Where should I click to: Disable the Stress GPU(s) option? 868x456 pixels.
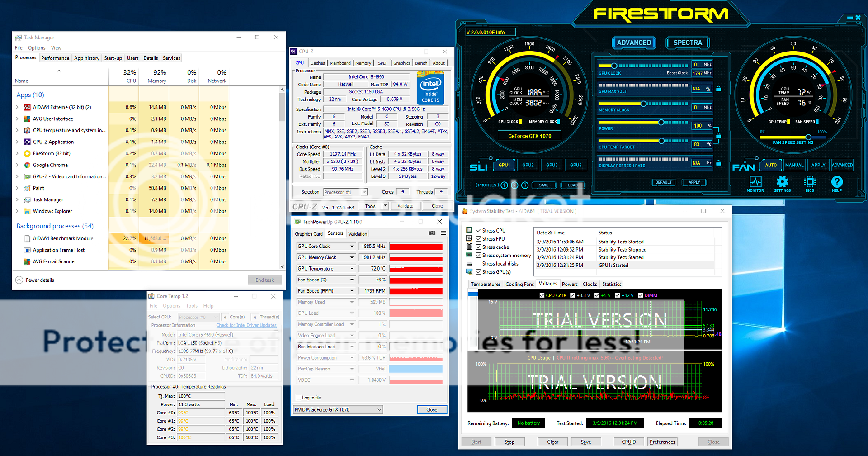pos(478,271)
